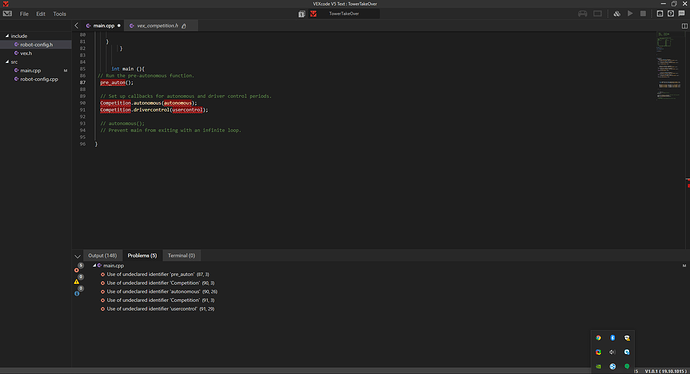Click the Run play button in the toolbar

(x=630, y=14)
